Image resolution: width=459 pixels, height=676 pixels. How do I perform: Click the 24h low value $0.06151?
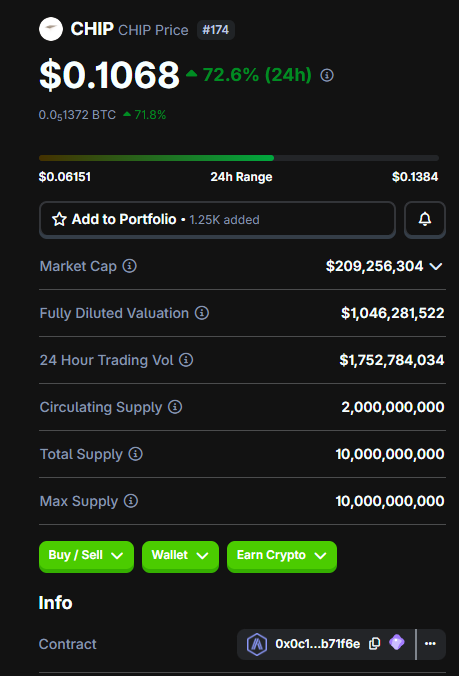tap(65, 177)
